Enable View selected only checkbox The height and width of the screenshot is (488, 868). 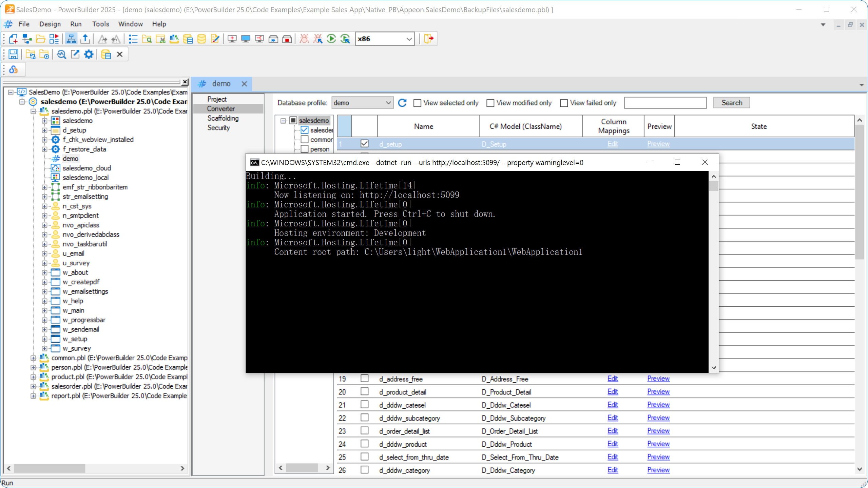pyautogui.click(x=417, y=103)
